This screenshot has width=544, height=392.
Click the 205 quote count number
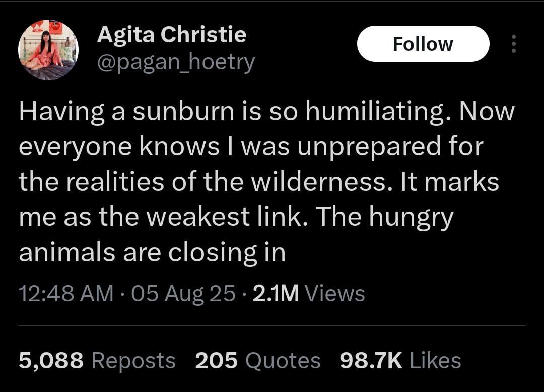pos(216,360)
